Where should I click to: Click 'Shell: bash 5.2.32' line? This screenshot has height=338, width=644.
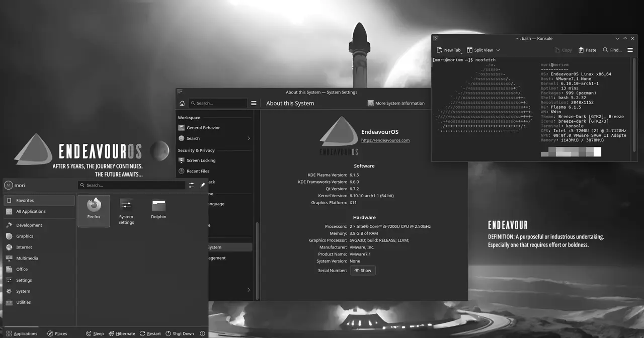[x=563, y=98]
